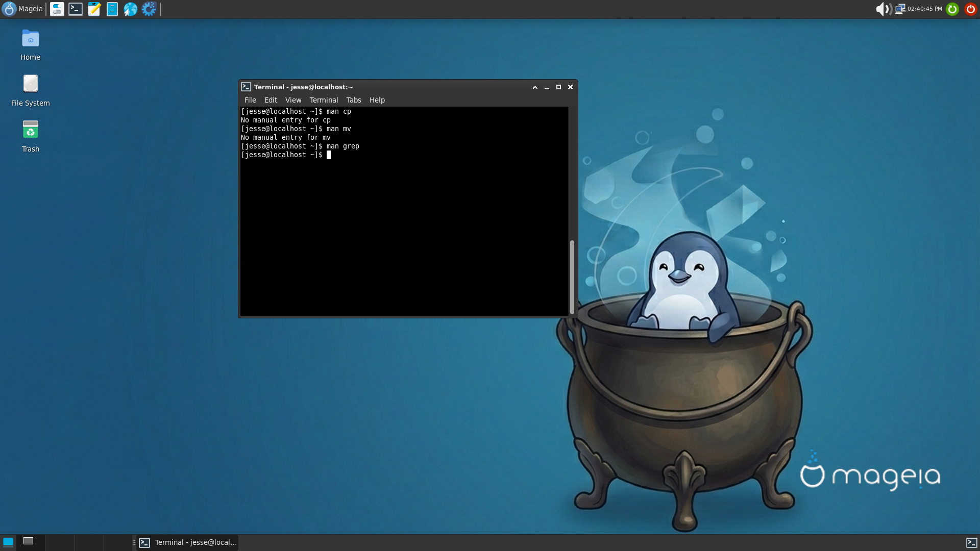Open the Help menu in Terminal
Viewport: 980px width, 551px height.
(377, 100)
